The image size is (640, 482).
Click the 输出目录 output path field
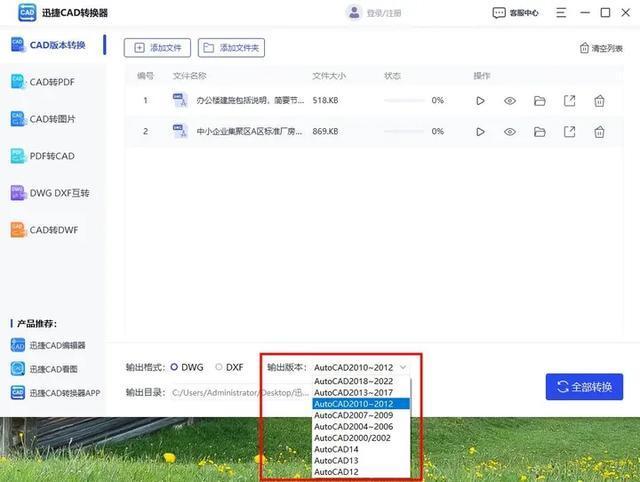coord(240,393)
